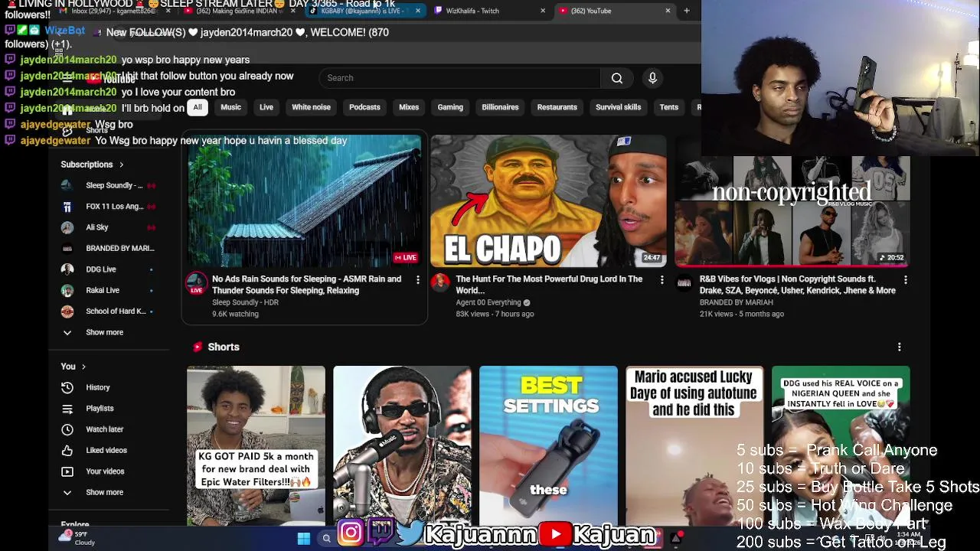
Task: Open the Shorts section three-dot menu
Action: click(x=900, y=347)
